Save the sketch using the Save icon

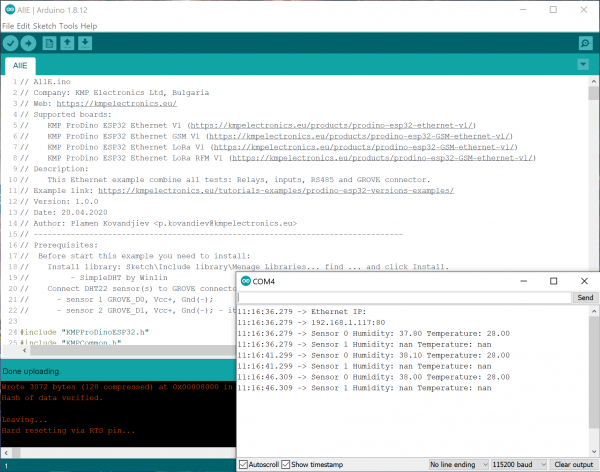pyautogui.click(x=86, y=43)
